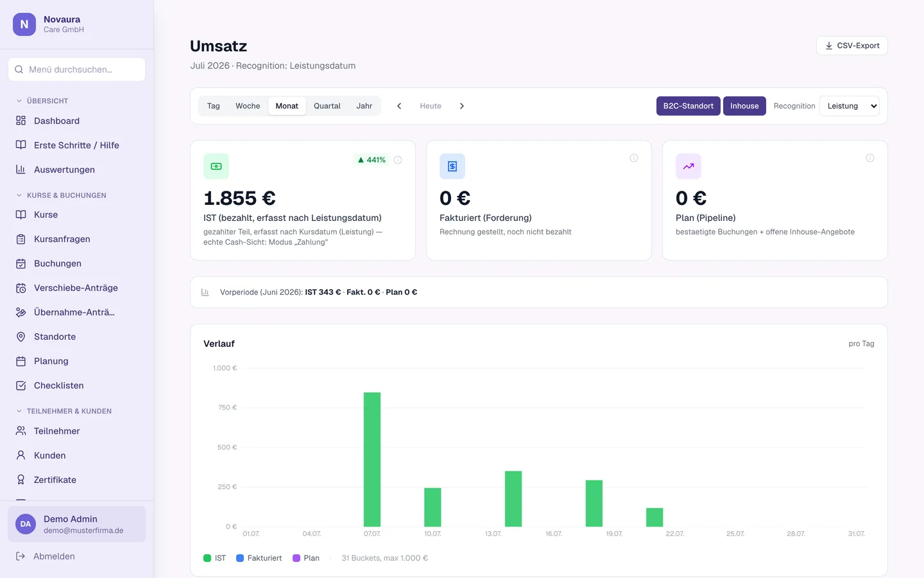Select the Jahr period tab
The width and height of the screenshot is (924, 578).
364,106
